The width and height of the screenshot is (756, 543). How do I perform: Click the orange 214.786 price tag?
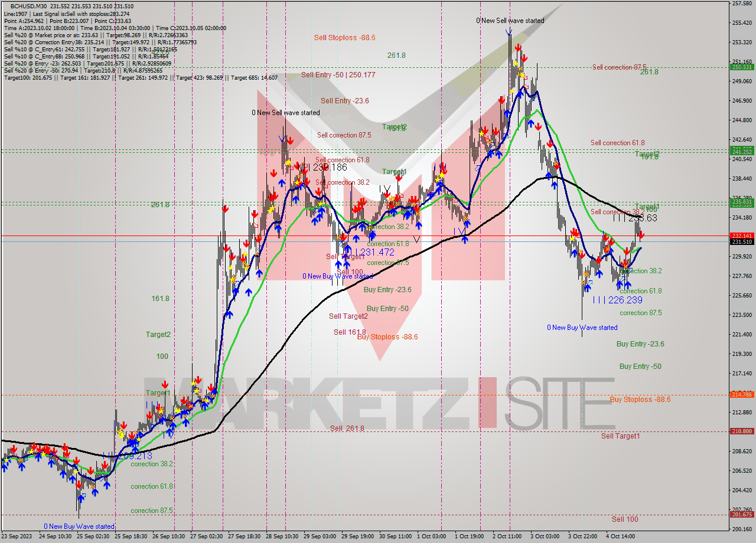pos(742,394)
